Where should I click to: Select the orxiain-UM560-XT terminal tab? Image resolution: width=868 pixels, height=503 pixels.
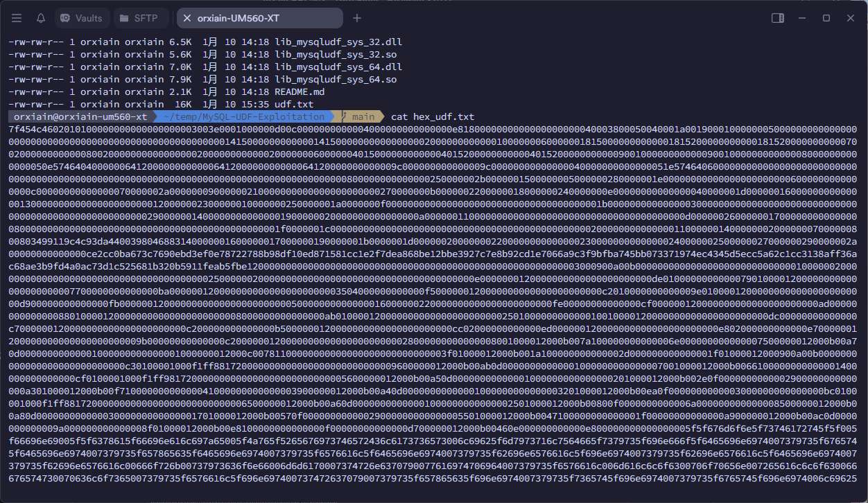pos(266,18)
